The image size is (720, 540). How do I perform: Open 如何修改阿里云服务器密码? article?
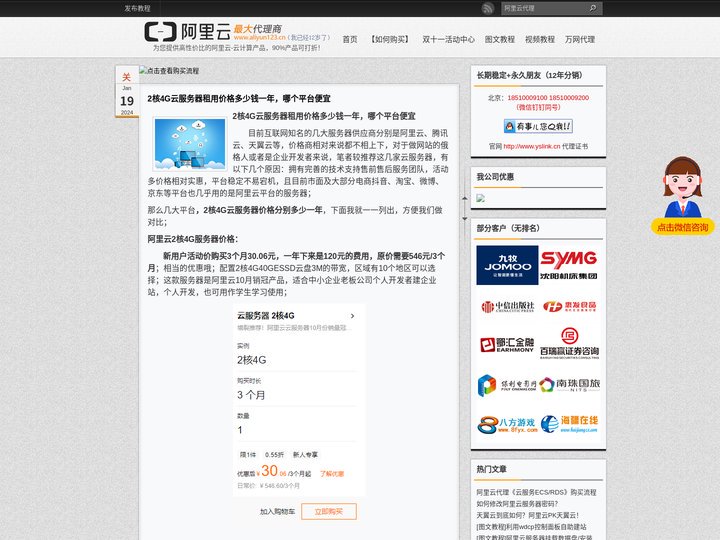pos(517,504)
